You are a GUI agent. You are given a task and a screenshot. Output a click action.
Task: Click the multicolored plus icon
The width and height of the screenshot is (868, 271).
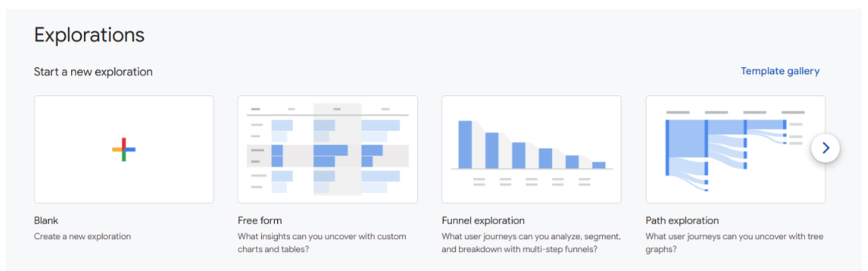coord(124,149)
